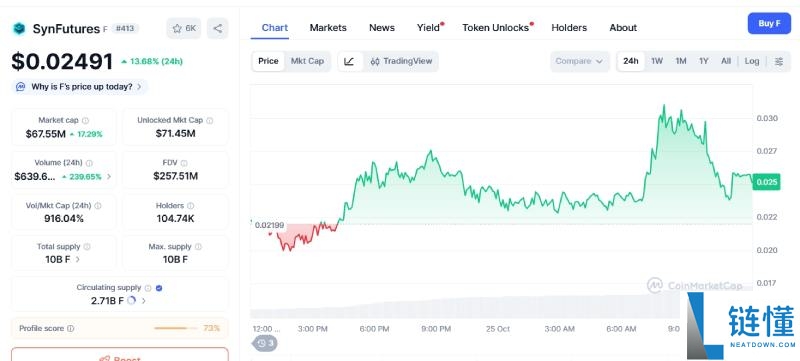
Task: Expand Why is F's price up today
Action: tap(79, 87)
